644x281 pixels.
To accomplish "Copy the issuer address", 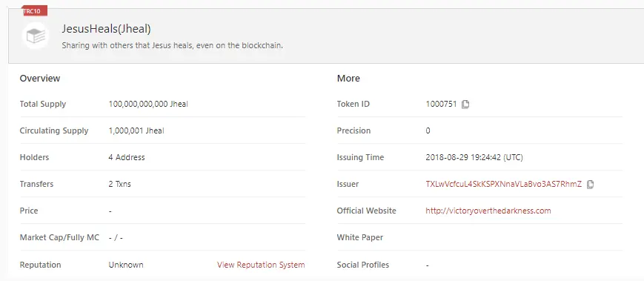I will click(x=590, y=185).
